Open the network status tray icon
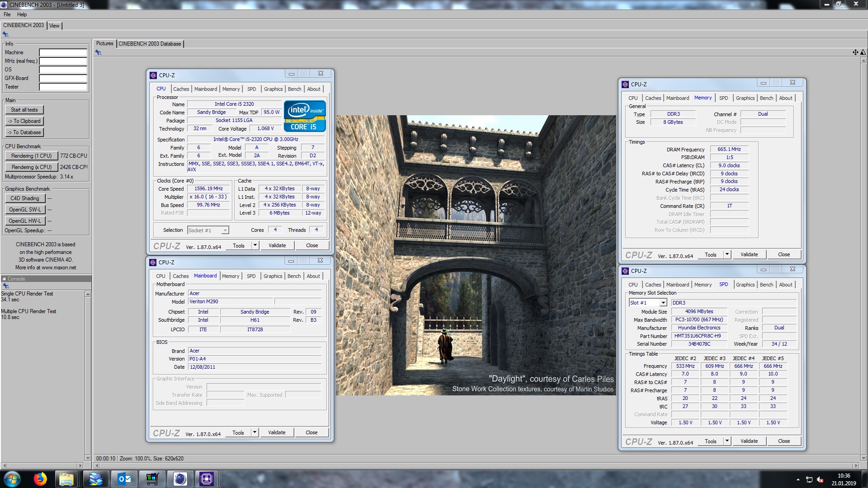Image resolution: width=868 pixels, height=488 pixels. [x=809, y=479]
